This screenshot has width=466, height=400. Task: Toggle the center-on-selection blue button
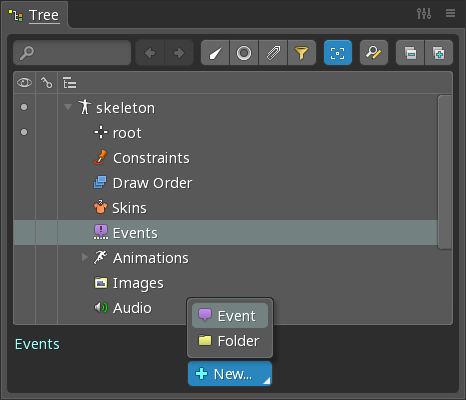(338, 53)
